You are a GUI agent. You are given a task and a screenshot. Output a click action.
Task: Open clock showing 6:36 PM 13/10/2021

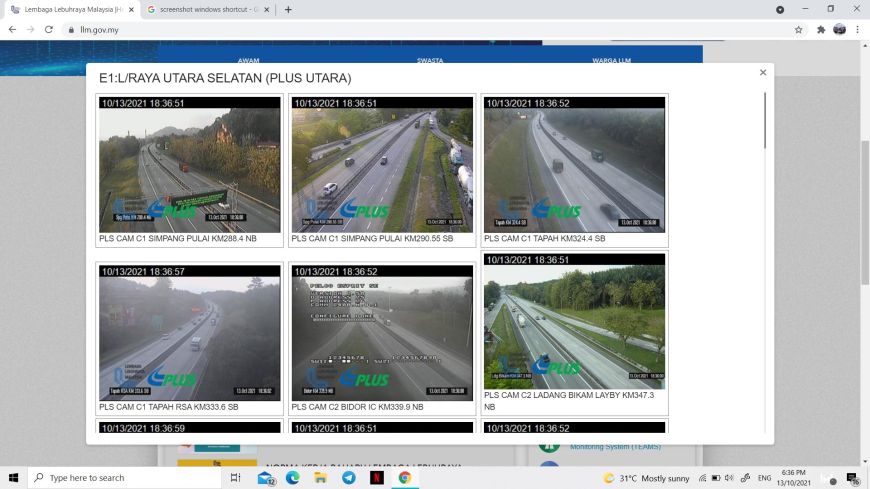(793, 478)
